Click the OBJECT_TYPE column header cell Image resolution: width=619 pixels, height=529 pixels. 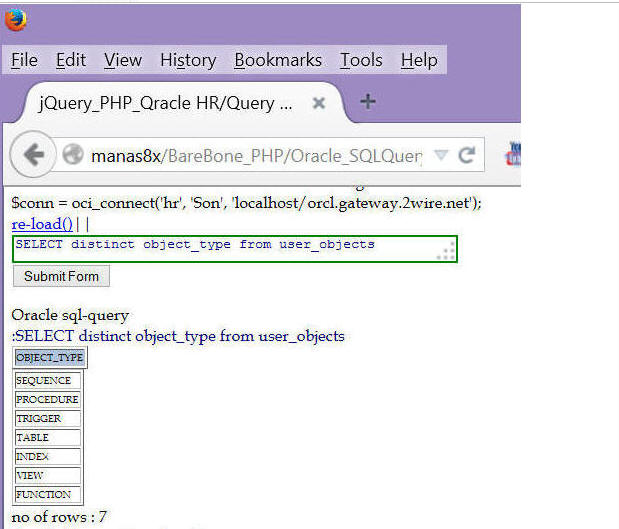click(49, 358)
